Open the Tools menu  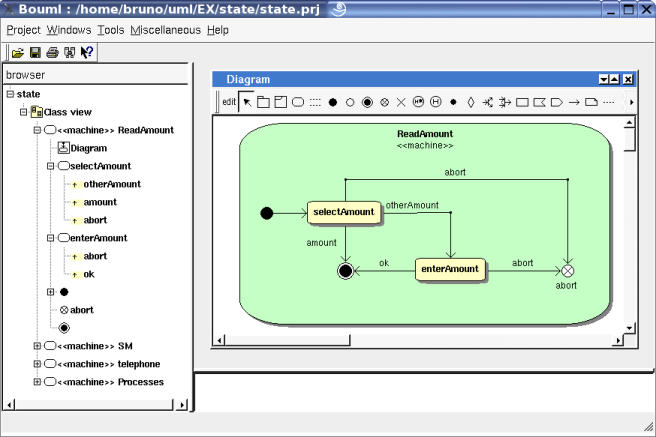click(111, 30)
